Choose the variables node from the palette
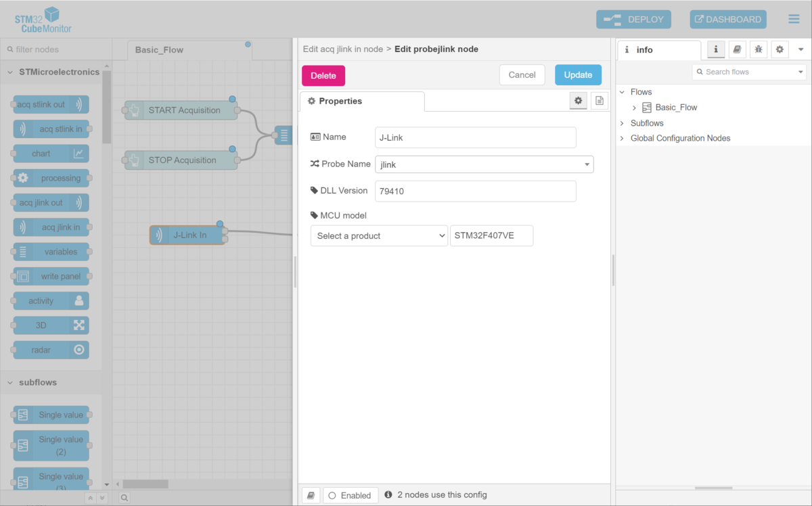The width and height of the screenshot is (812, 506). point(50,252)
